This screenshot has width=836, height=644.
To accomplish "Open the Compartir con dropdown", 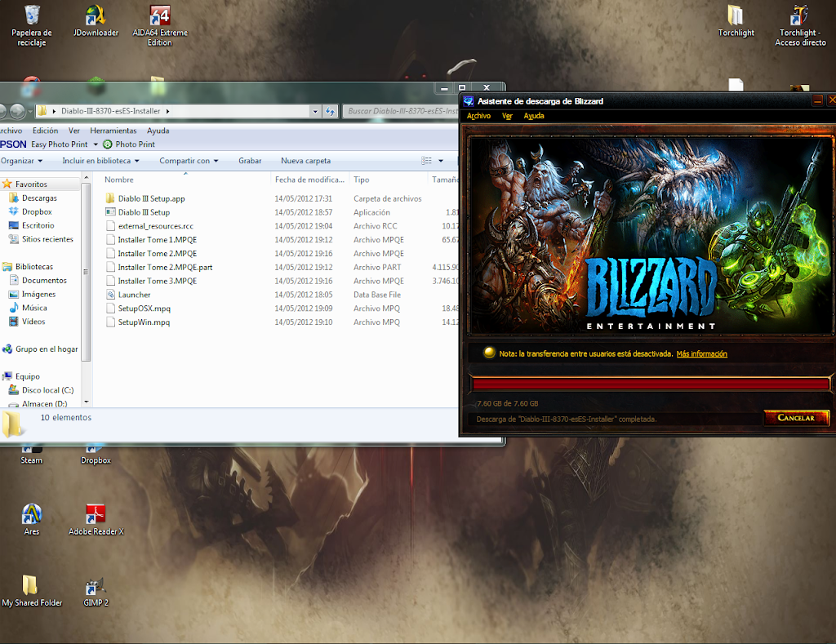I will coord(189,161).
